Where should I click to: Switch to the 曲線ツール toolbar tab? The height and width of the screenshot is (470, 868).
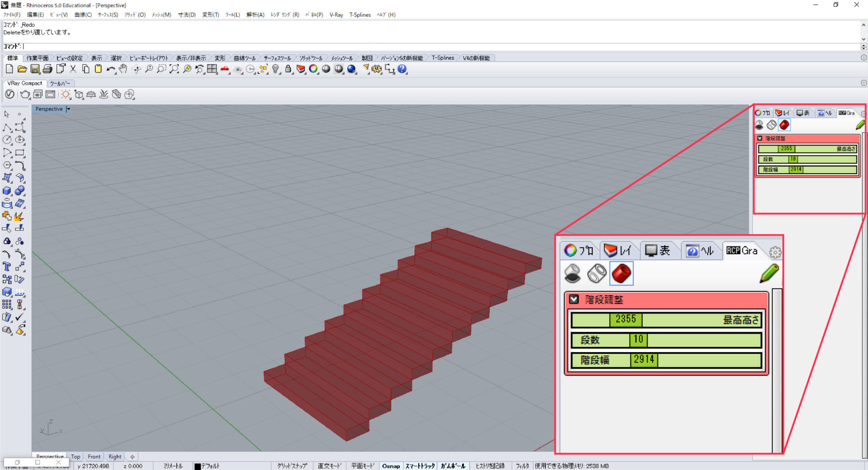click(244, 58)
